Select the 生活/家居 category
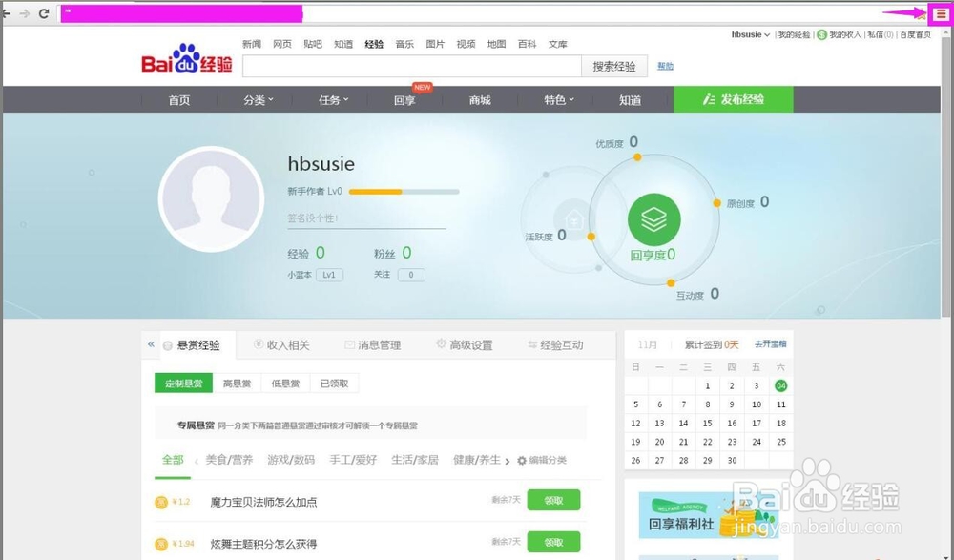Screen dimensions: 954x560 point(415,460)
